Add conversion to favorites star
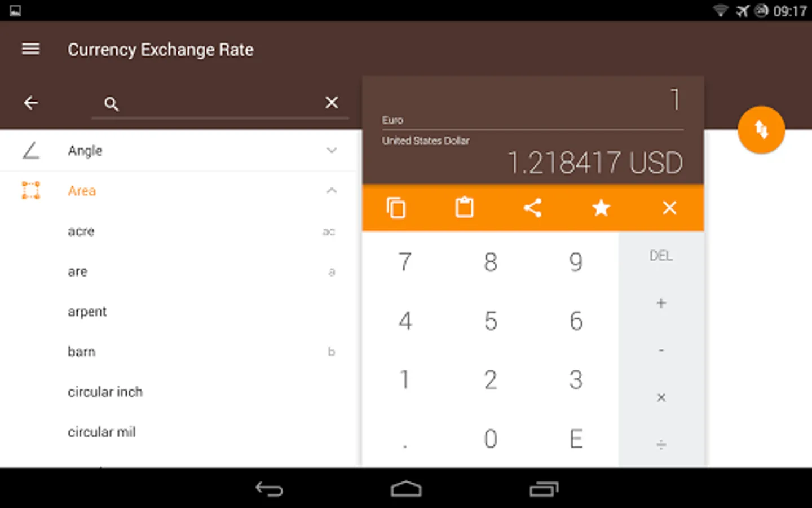812x508 pixels. click(x=601, y=208)
